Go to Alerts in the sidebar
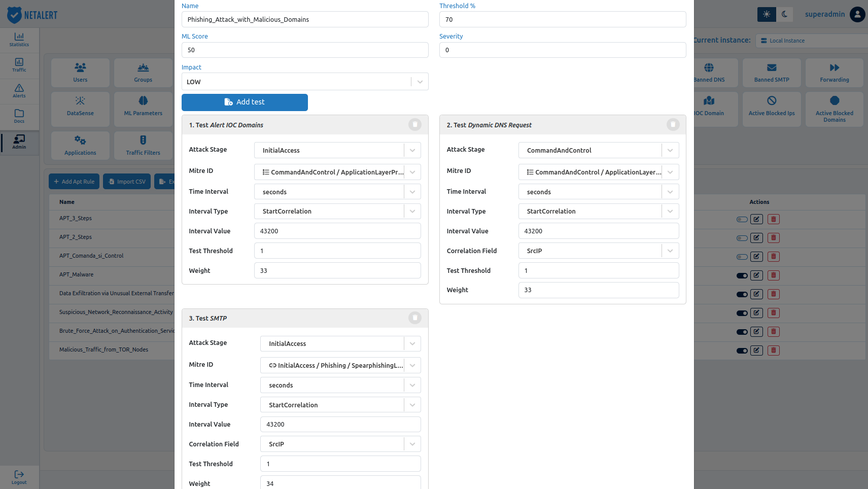The width and height of the screenshot is (868, 489). click(x=19, y=91)
